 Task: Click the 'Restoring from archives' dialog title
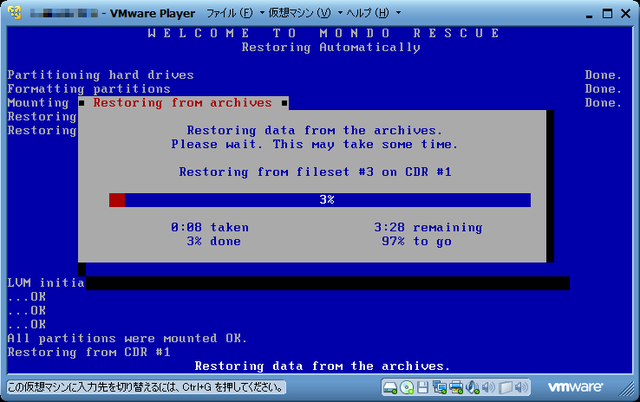point(182,103)
